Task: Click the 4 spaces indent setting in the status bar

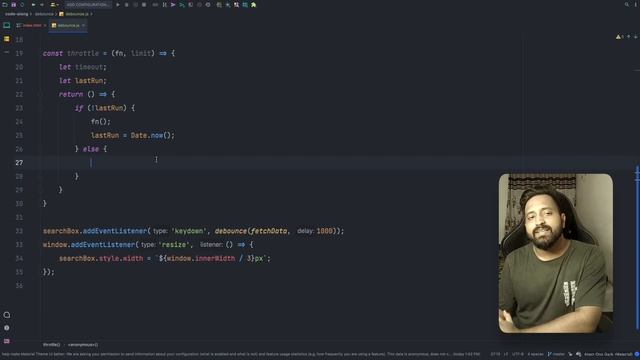Action: tap(535, 354)
